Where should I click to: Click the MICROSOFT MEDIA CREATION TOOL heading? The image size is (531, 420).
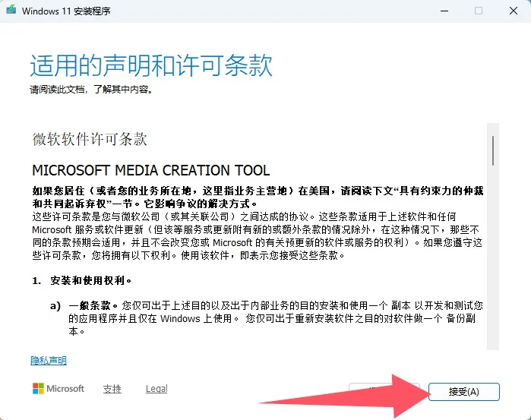coord(151,170)
